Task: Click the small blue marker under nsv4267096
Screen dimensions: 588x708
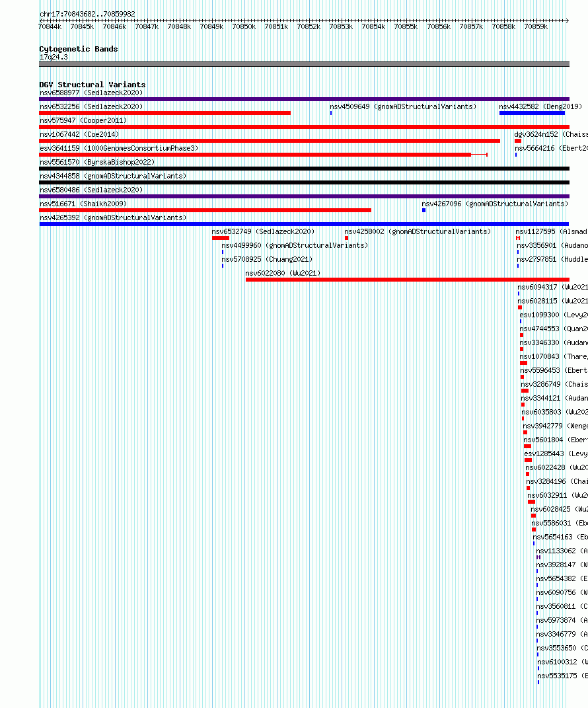Action: click(423, 210)
